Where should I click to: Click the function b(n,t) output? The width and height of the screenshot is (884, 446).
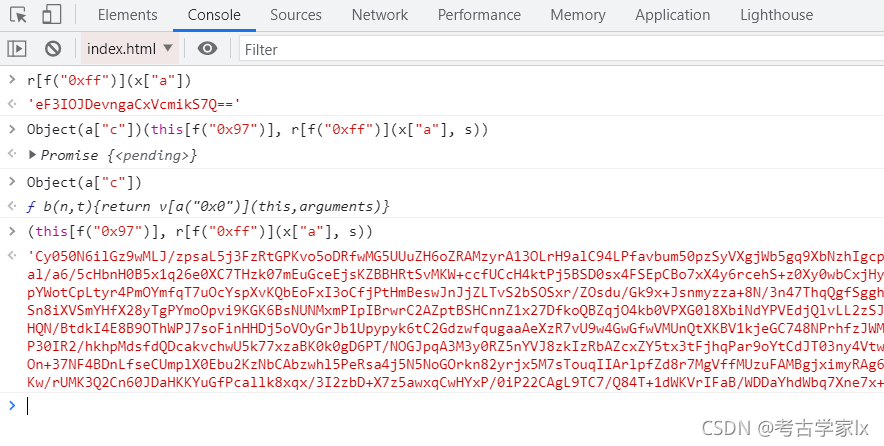point(208,206)
